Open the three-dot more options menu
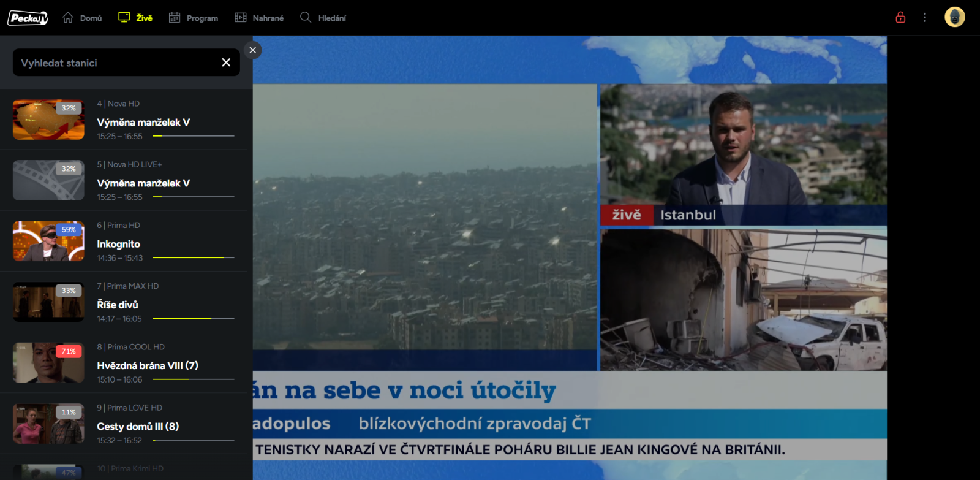The height and width of the screenshot is (480, 980). point(925,18)
